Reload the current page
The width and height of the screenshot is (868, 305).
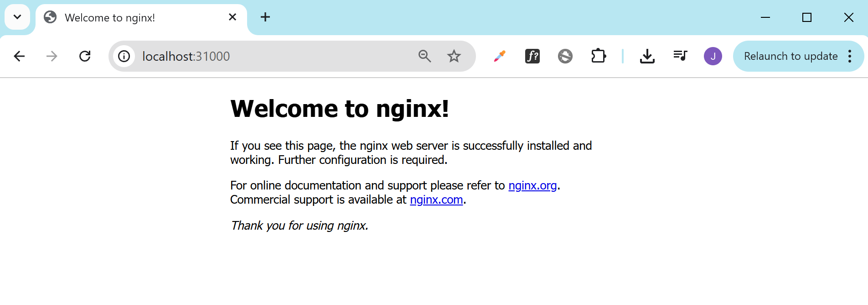point(85,56)
